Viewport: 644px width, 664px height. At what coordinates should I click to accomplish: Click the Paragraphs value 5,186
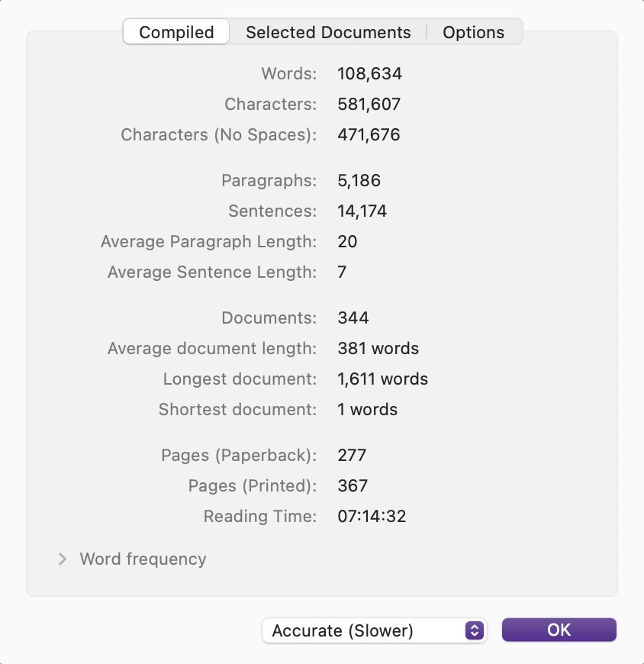tap(359, 180)
